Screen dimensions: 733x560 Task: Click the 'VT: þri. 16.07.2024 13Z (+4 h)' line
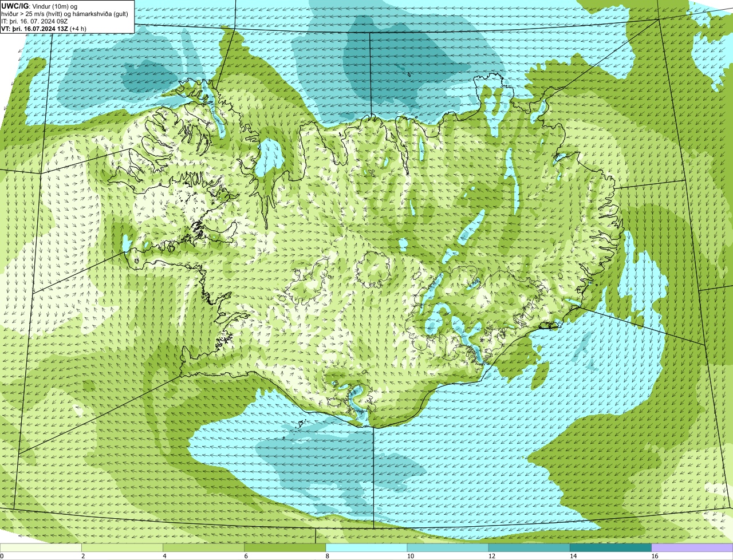click(44, 28)
